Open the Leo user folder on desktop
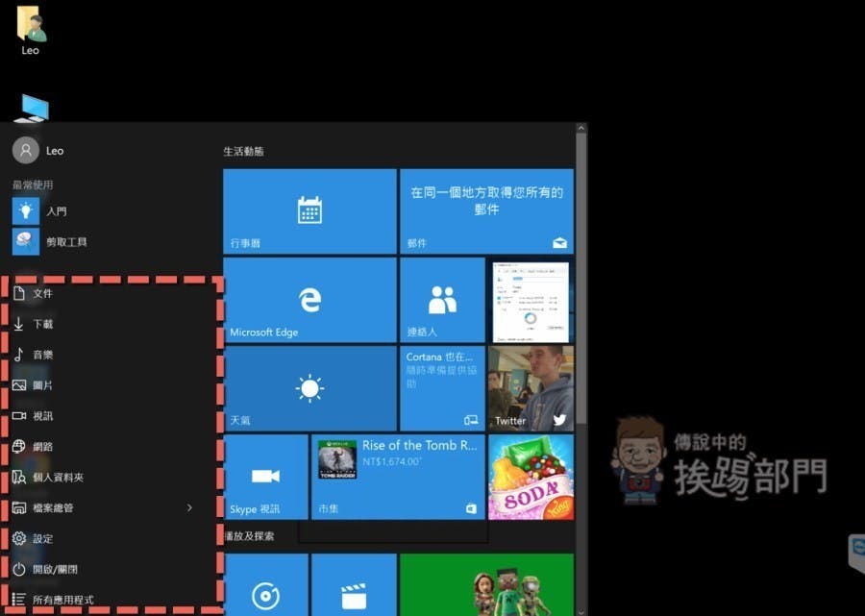The height and width of the screenshot is (616, 865). click(x=31, y=31)
